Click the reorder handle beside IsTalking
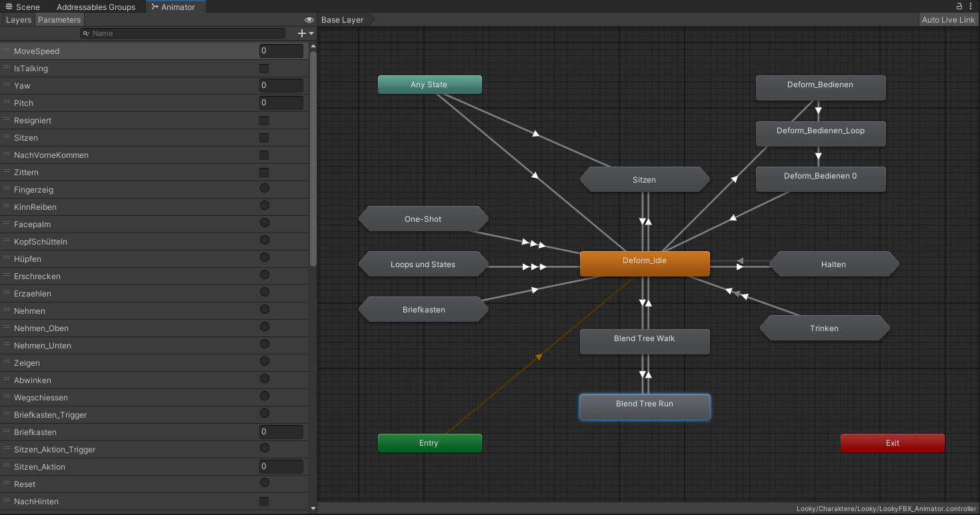980x515 pixels. click(x=7, y=68)
